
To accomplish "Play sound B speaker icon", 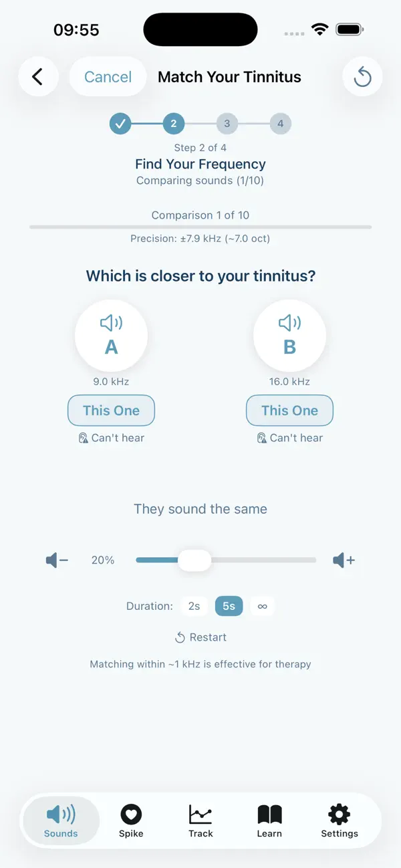I will (x=289, y=322).
